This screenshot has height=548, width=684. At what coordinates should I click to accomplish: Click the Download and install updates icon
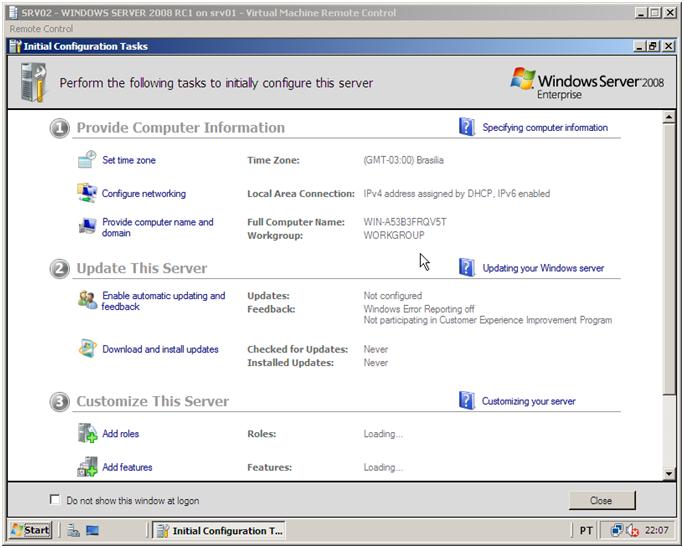tap(87, 348)
